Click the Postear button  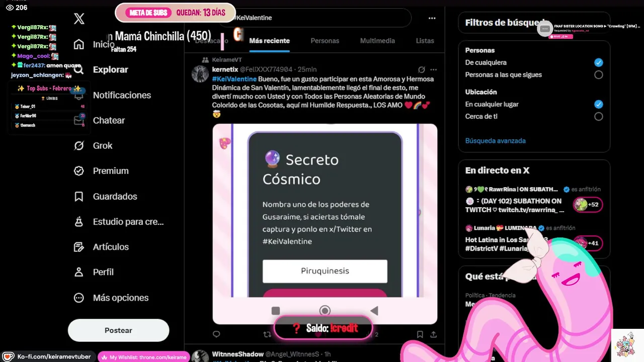click(x=118, y=330)
